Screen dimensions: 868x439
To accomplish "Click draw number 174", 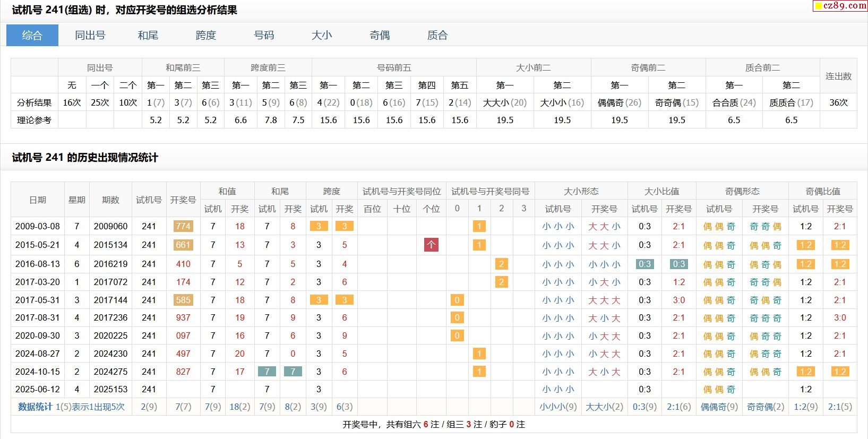I will (183, 282).
